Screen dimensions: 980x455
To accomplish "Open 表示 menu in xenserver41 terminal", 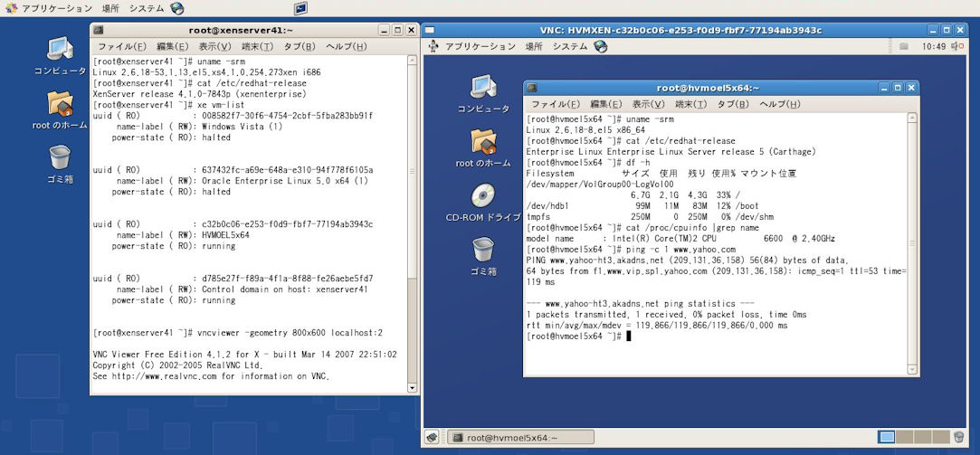I will coord(215,46).
